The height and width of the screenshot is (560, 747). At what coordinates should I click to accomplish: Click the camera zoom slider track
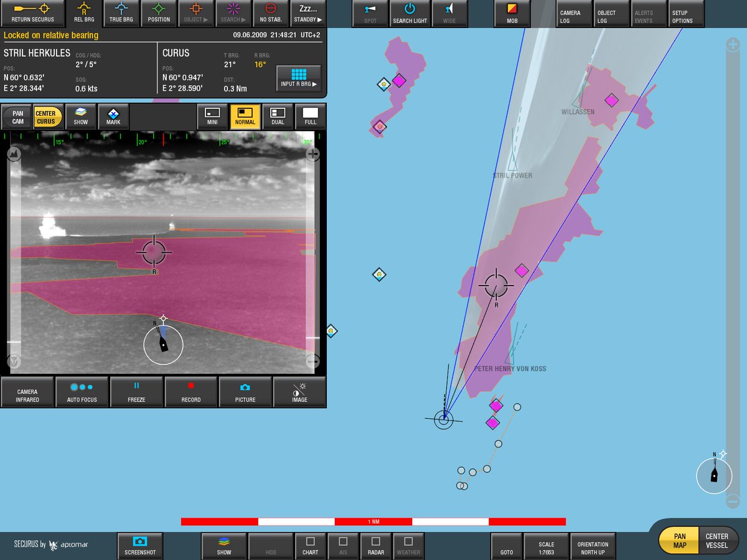312,258
